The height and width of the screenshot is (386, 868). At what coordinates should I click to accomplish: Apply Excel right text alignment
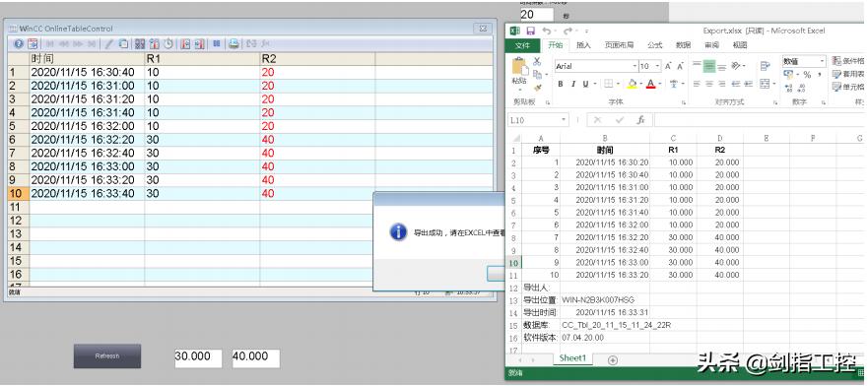point(722,84)
